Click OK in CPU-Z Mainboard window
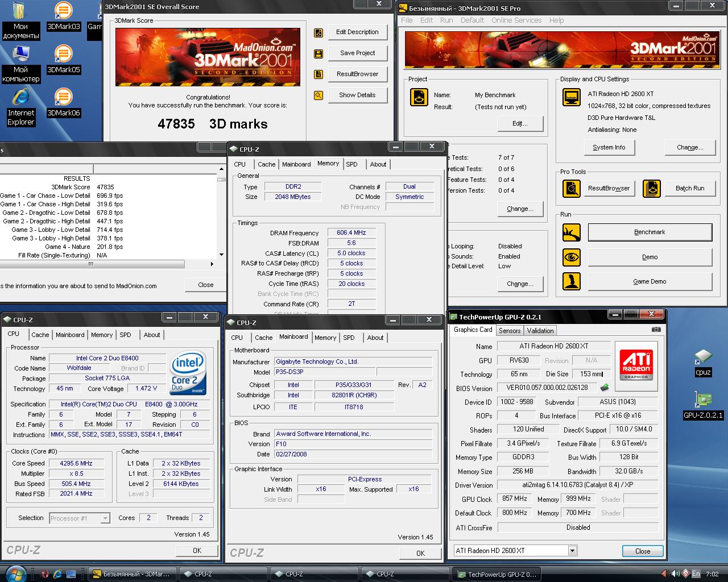Screen dimensions: 728x582 coord(420,553)
